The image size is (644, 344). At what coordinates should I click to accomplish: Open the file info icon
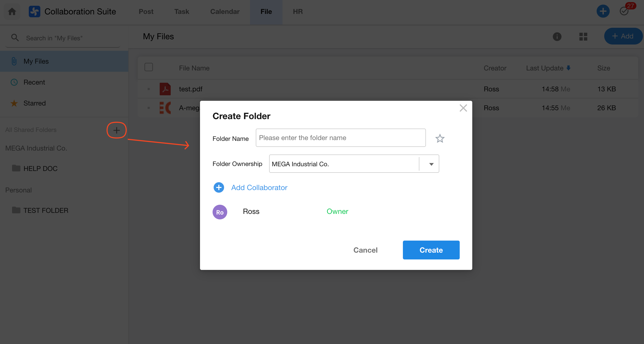click(557, 37)
